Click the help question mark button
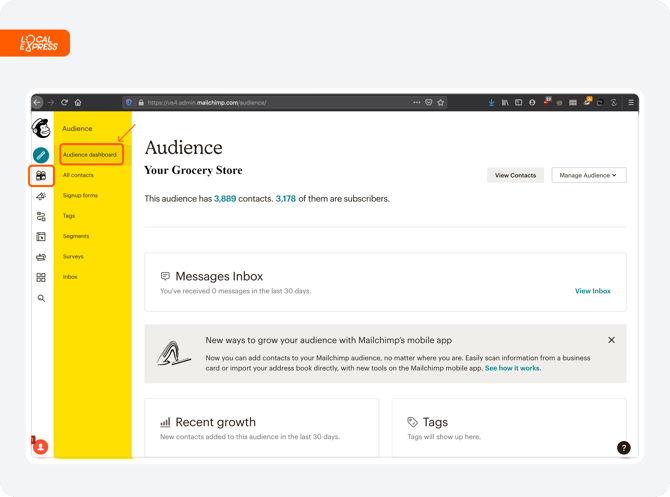This screenshot has width=670, height=497. [x=623, y=447]
